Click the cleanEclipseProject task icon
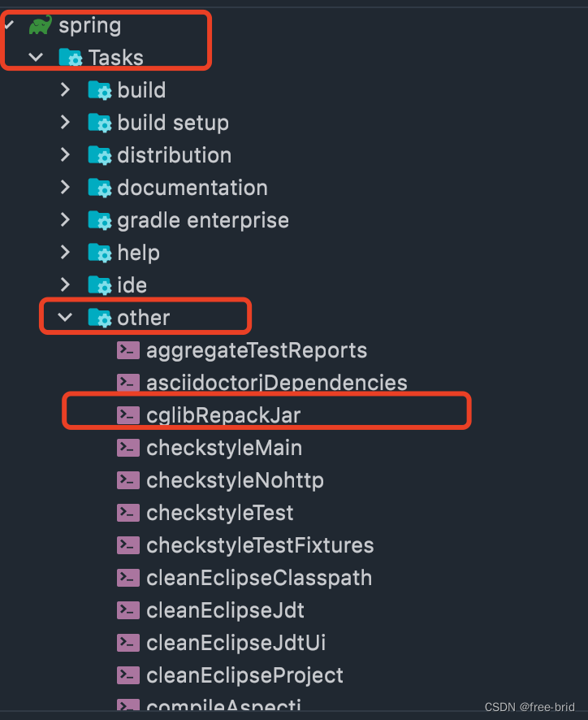 coord(128,675)
